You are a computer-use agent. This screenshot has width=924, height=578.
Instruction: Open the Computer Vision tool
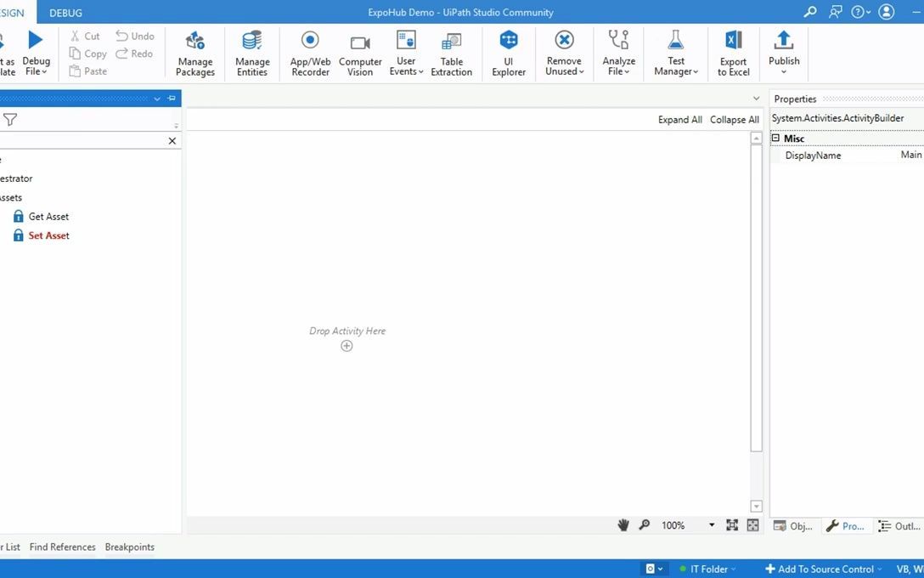point(360,54)
